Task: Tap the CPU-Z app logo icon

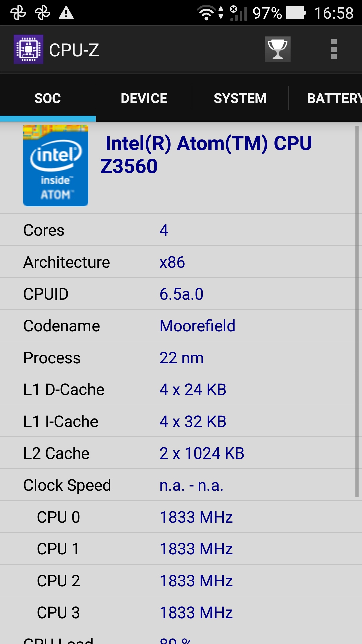Action: (28, 49)
